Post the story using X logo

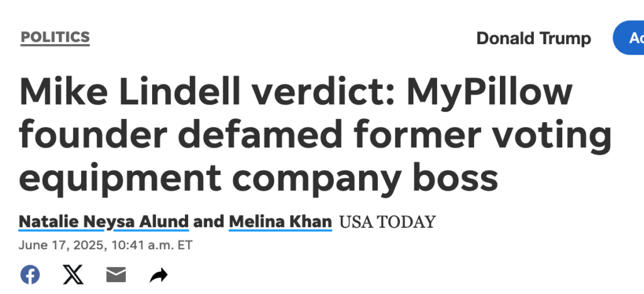click(x=73, y=274)
